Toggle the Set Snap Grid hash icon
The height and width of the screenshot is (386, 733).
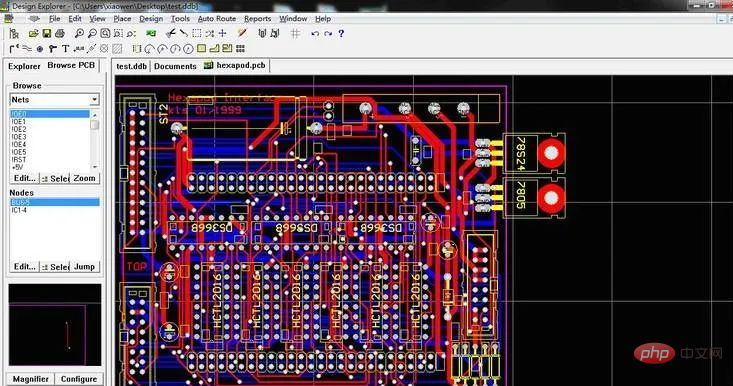pyautogui.click(x=295, y=33)
